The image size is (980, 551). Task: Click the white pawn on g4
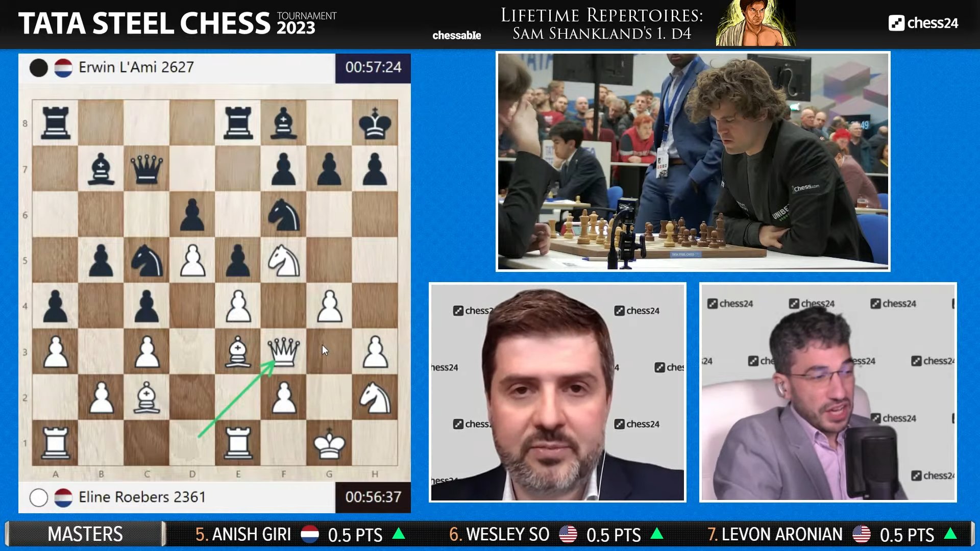329,306
